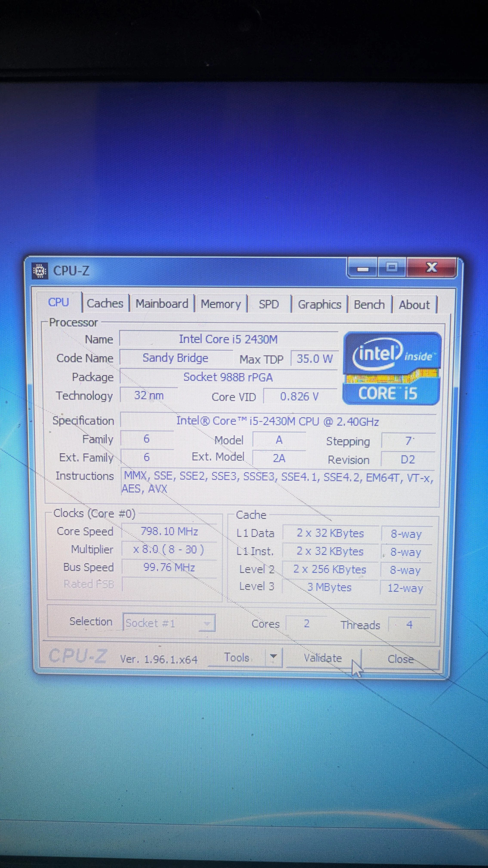The image size is (488, 868).
Task: Click the Intel Core i5 logo badge
Action: click(x=392, y=369)
